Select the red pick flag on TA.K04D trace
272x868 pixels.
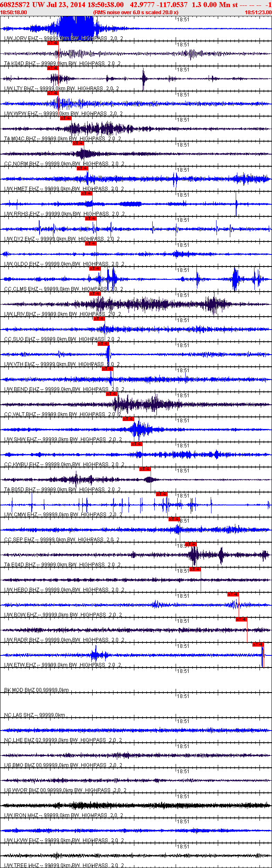click(x=53, y=43)
